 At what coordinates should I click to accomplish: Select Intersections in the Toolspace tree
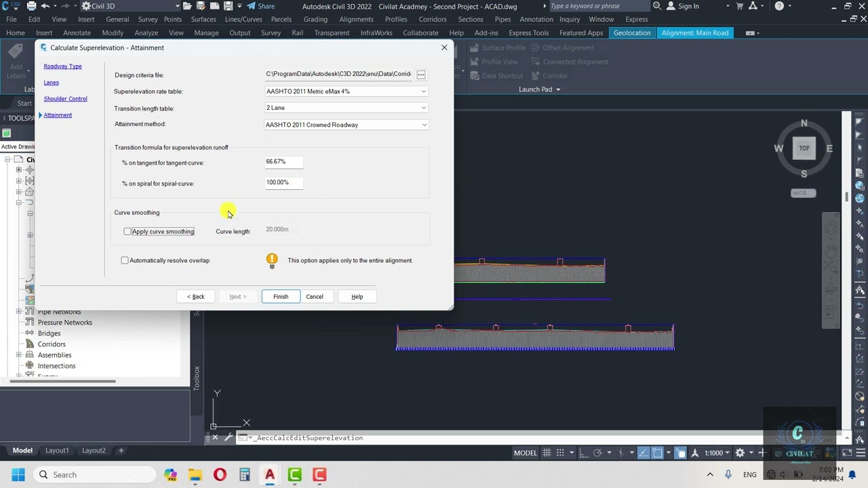[56, 366]
